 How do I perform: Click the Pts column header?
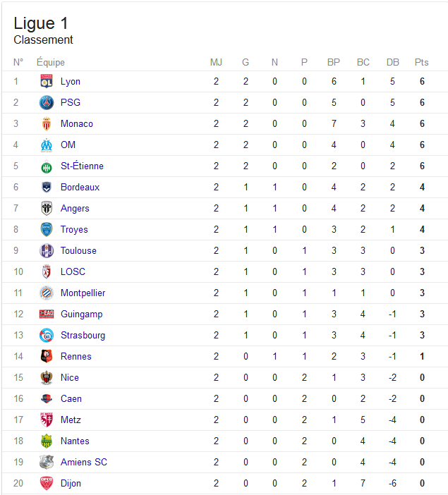(x=421, y=62)
